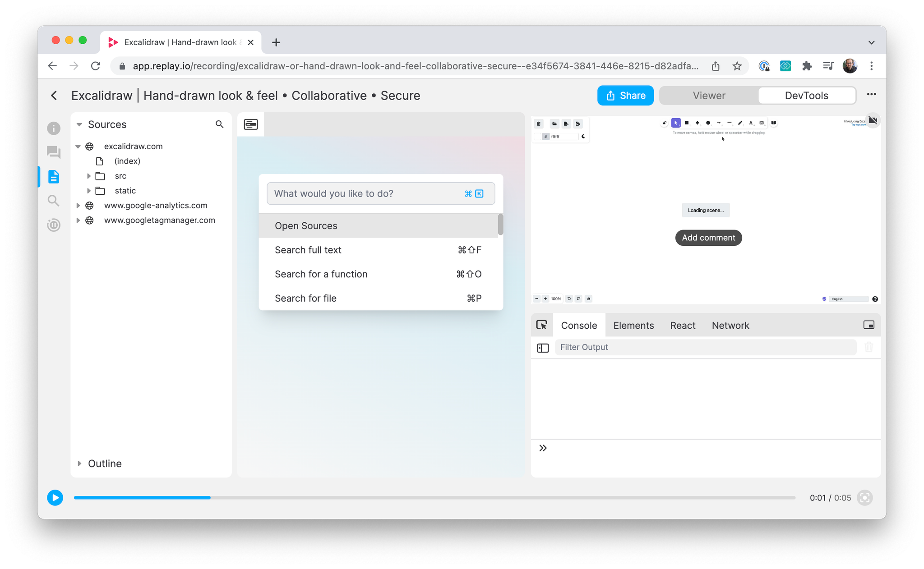Click the command palette tab icon

(x=251, y=124)
